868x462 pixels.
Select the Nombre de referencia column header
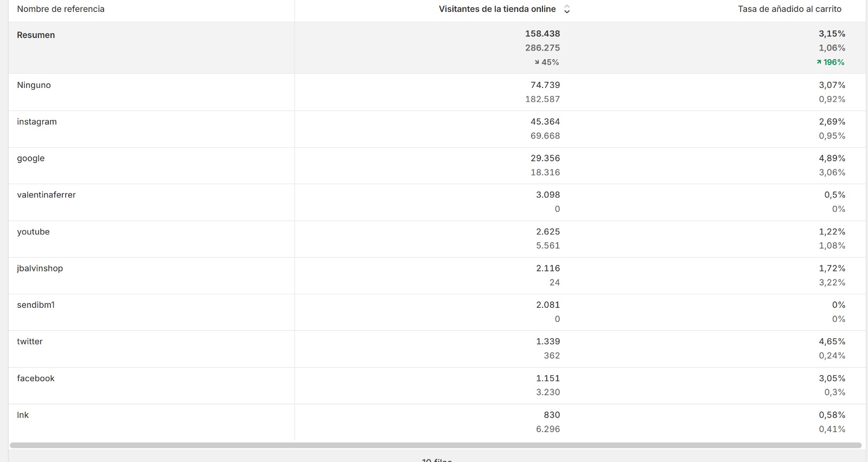(x=61, y=9)
